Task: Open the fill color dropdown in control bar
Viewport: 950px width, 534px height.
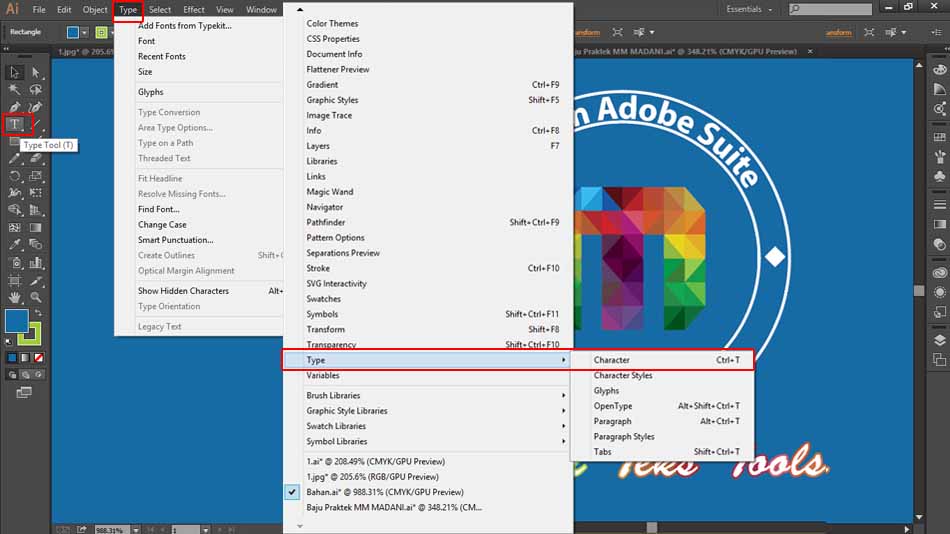Action: click(84, 32)
